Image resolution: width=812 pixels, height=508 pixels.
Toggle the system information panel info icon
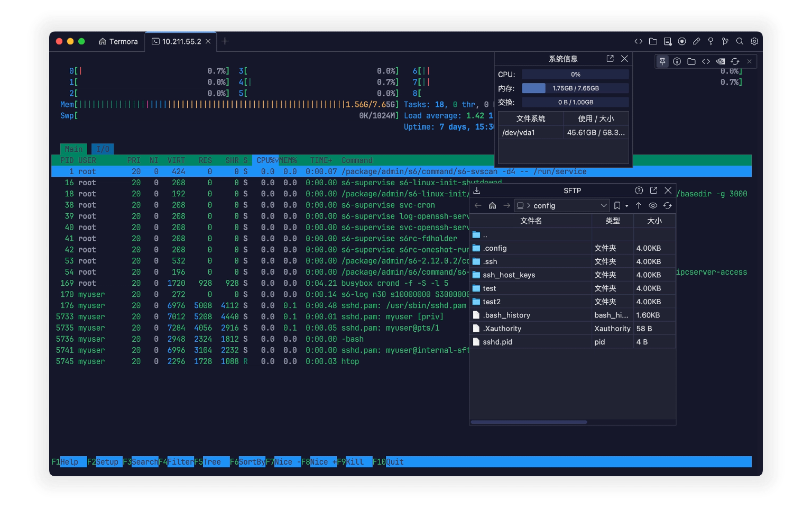pos(677,61)
